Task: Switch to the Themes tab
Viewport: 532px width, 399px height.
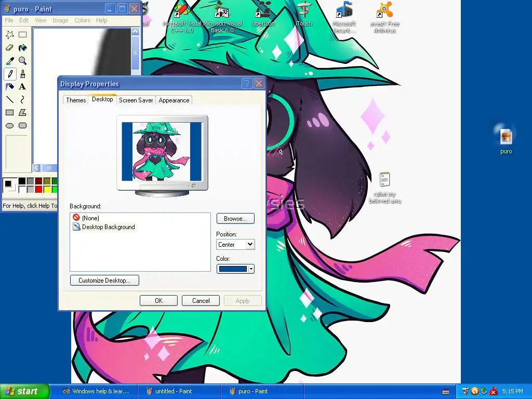Action: click(76, 100)
